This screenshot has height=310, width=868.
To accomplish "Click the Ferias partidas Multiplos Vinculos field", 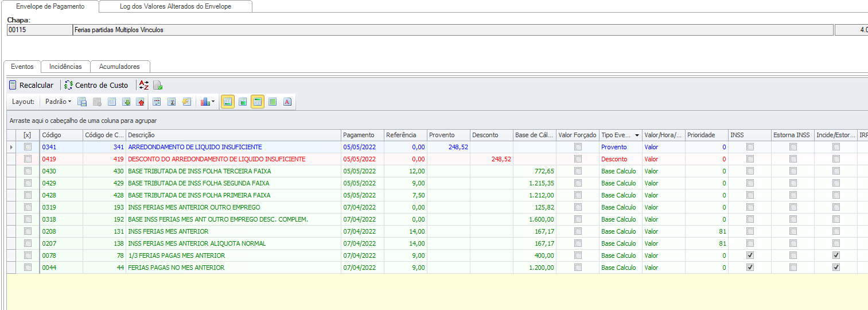I will coord(452,30).
